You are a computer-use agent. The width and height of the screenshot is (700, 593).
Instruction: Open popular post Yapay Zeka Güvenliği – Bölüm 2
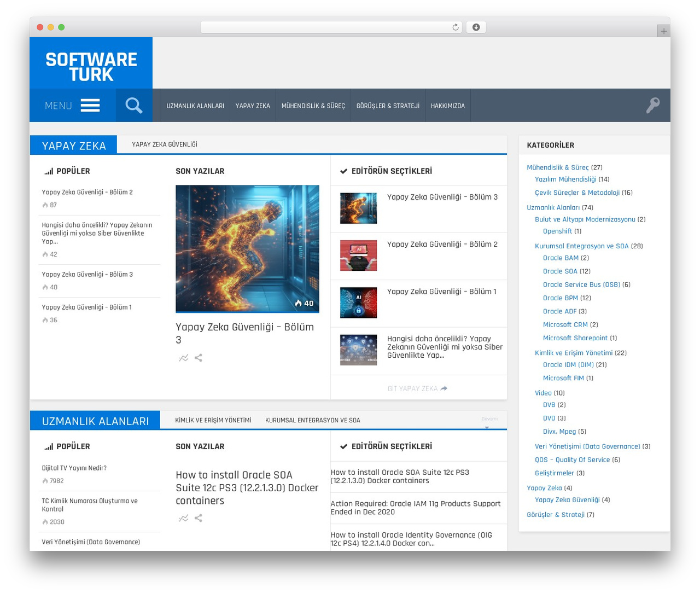point(87,192)
